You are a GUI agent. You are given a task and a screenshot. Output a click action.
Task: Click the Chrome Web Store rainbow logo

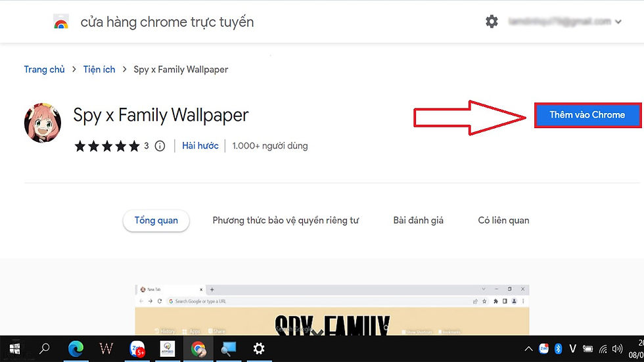pos(61,22)
